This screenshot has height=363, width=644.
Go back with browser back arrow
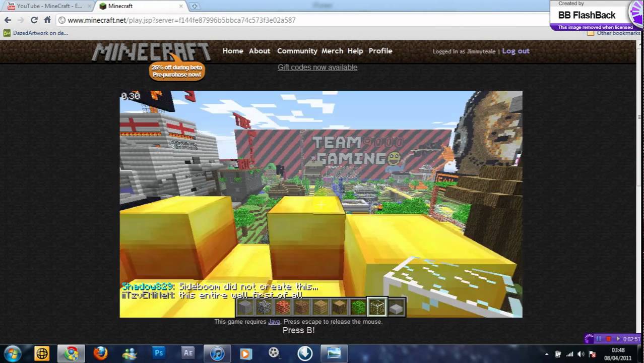(x=8, y=20)
